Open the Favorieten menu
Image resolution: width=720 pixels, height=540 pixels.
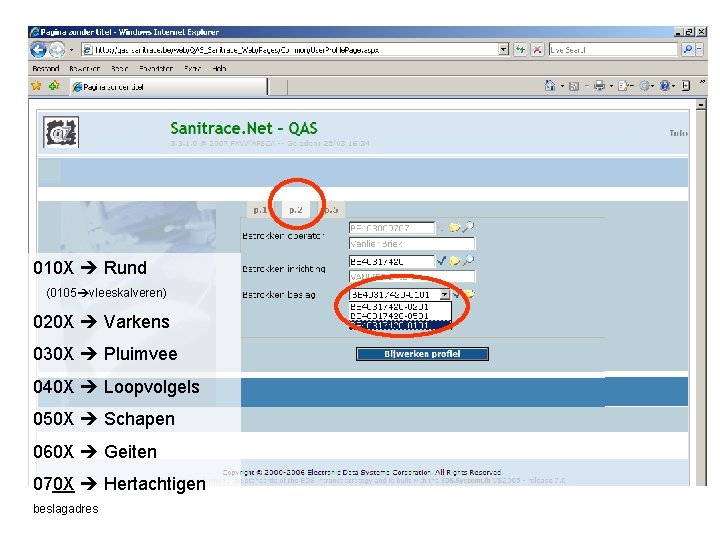(x=156, y=68)
